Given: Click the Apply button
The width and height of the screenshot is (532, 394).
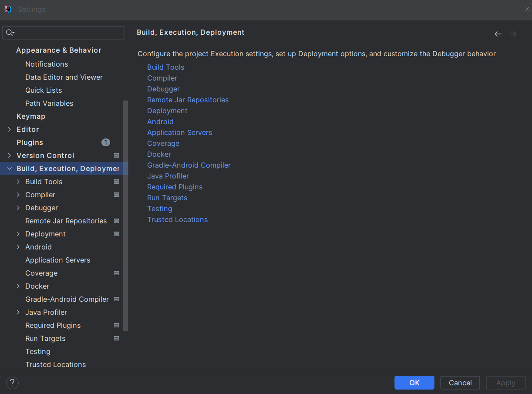Looking at the screenshot, I should 506,383.
